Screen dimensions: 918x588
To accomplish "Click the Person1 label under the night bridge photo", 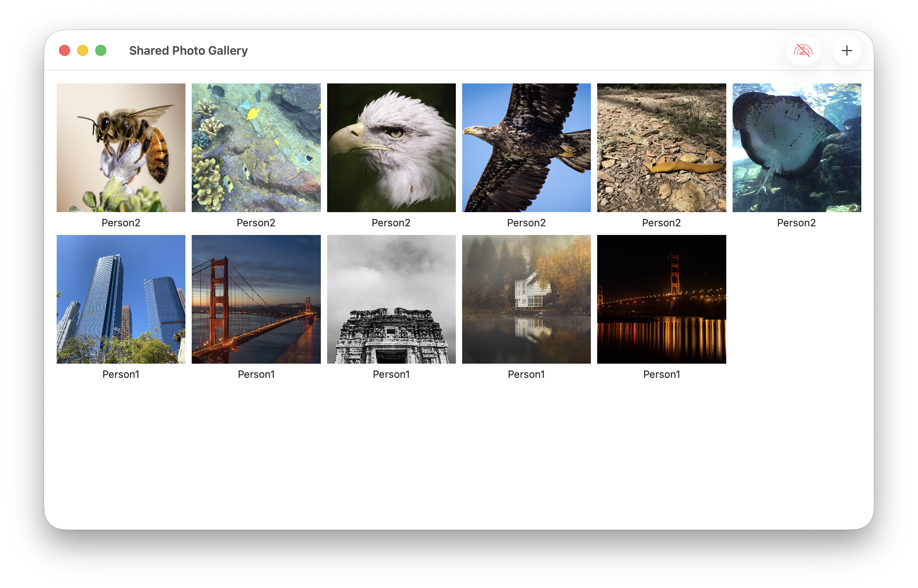I will click(x=661, y=374).
